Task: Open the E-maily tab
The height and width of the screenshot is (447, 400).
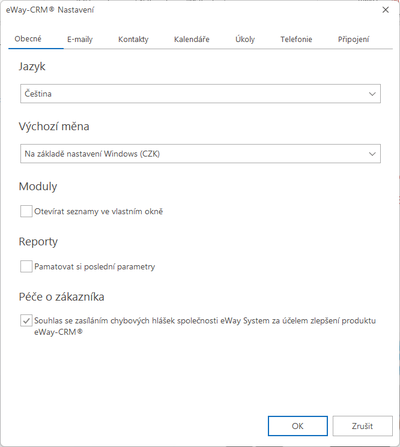Action: click(80, 39)
